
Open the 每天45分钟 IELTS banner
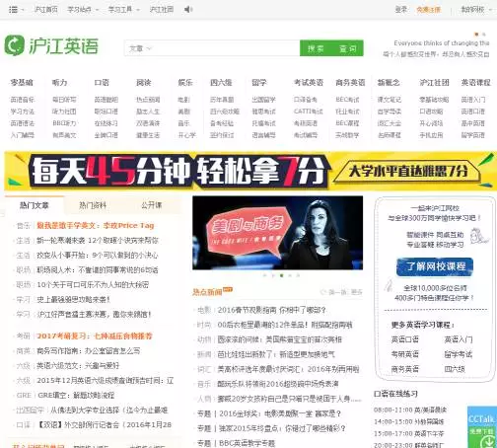point(248,171)
